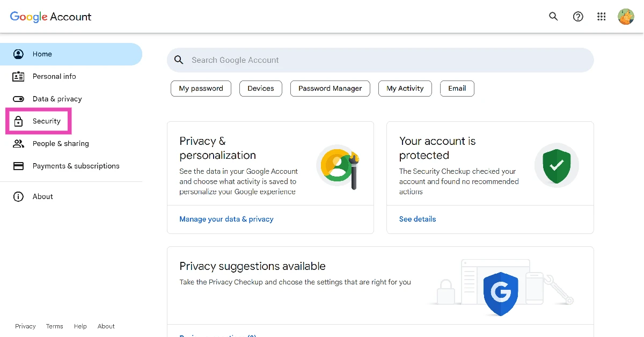Select Home in the sidebar
This screenshot has width=644, height=337.
(42, 54)
